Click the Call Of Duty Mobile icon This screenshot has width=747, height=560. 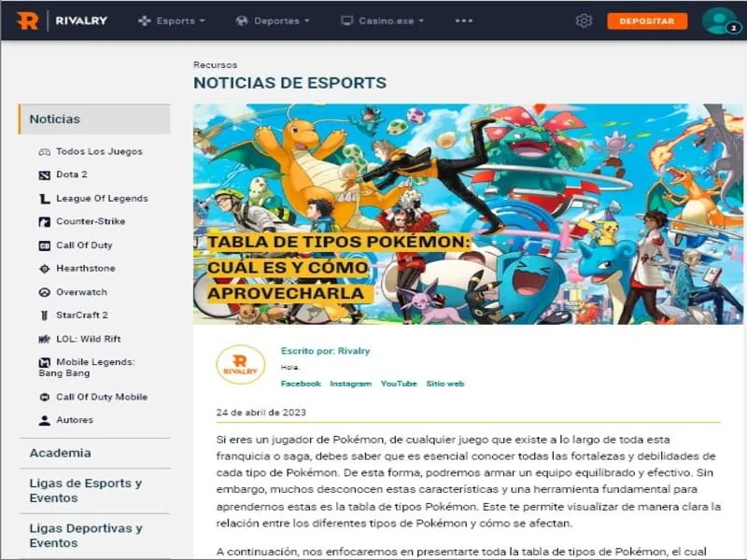(44, 398)
